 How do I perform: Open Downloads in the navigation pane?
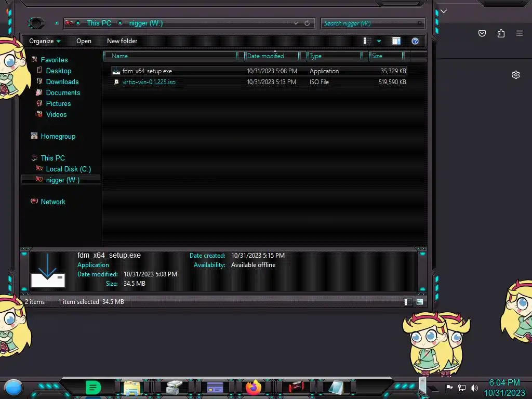[62, 82]
